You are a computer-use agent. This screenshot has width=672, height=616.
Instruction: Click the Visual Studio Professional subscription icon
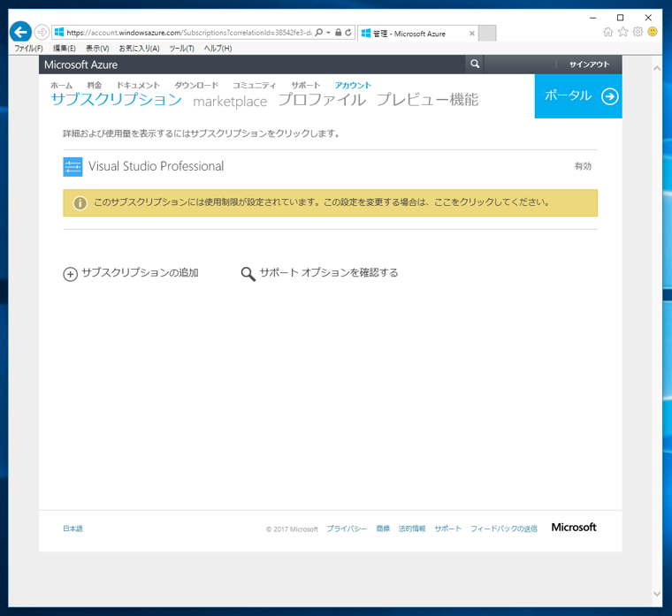[x=73, y=167]
